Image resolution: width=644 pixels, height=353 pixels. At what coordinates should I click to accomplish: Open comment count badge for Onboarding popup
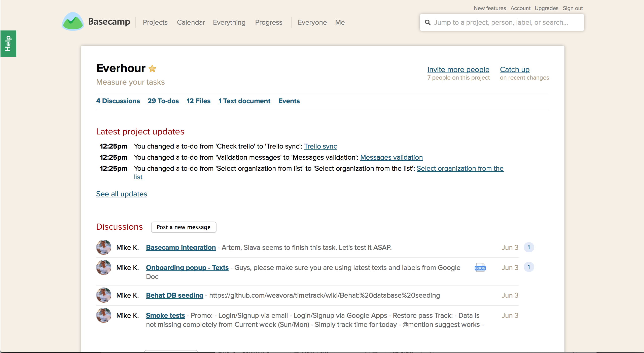pos(529,267)
